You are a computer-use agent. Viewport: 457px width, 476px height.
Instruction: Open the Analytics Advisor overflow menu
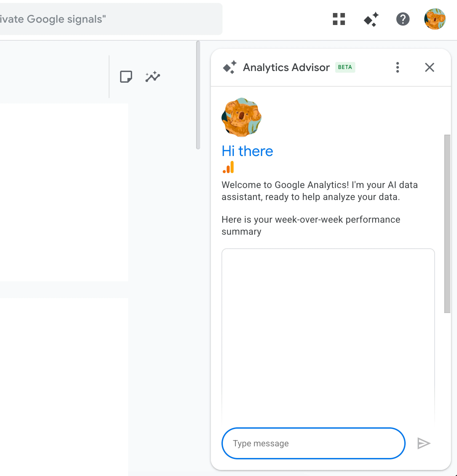pyautogui.click(x=397, y=67)
